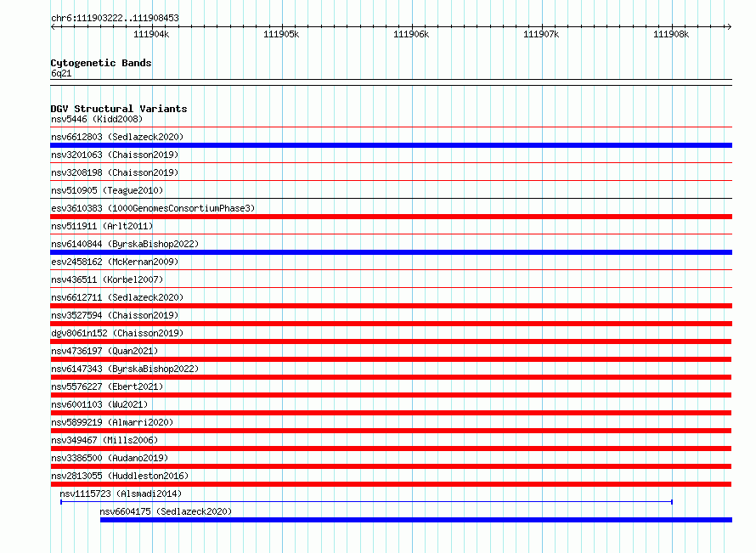The height and width of the screenshot is (553, 756).
Task: Click the right arrow end of the ruler
Action: [729, 26]
